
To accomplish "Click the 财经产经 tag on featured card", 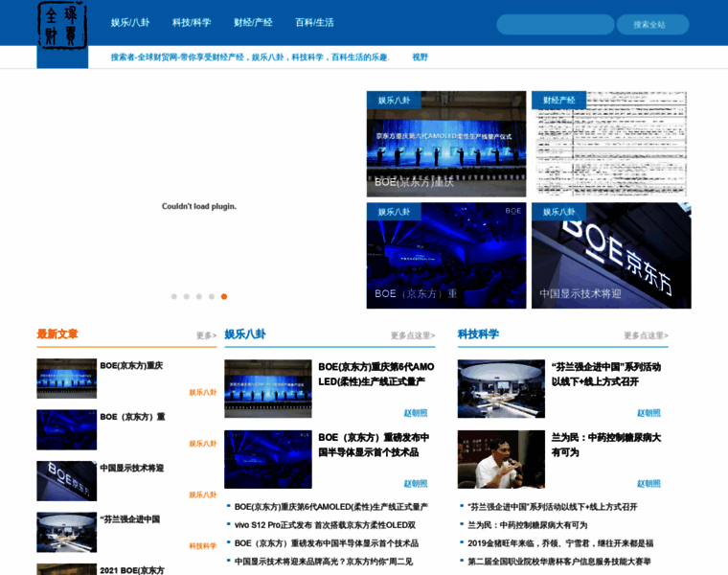I will (558, 100).
